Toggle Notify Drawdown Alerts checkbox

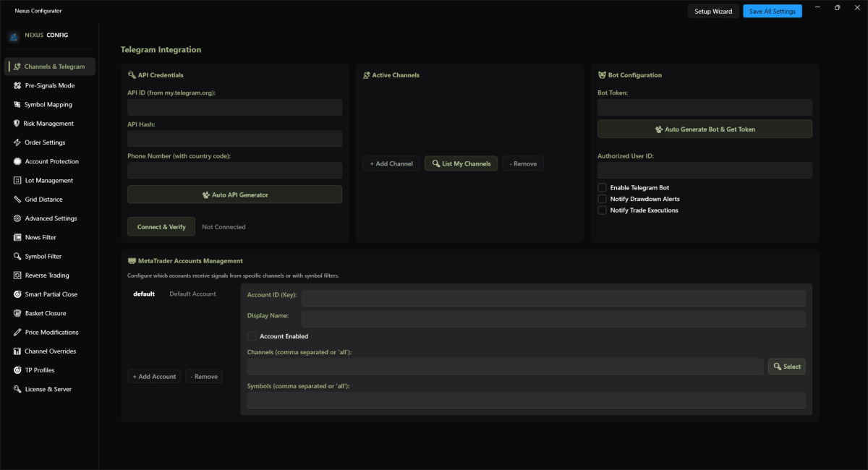point(602,199)
